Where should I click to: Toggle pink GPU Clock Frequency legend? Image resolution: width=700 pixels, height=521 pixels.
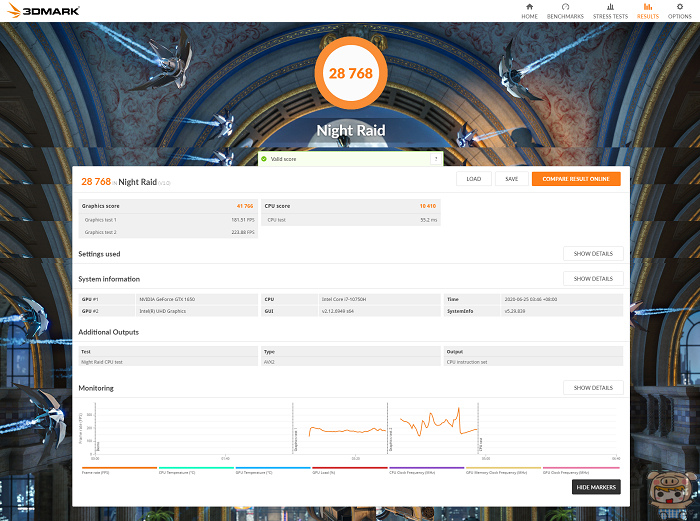[581, 470]
